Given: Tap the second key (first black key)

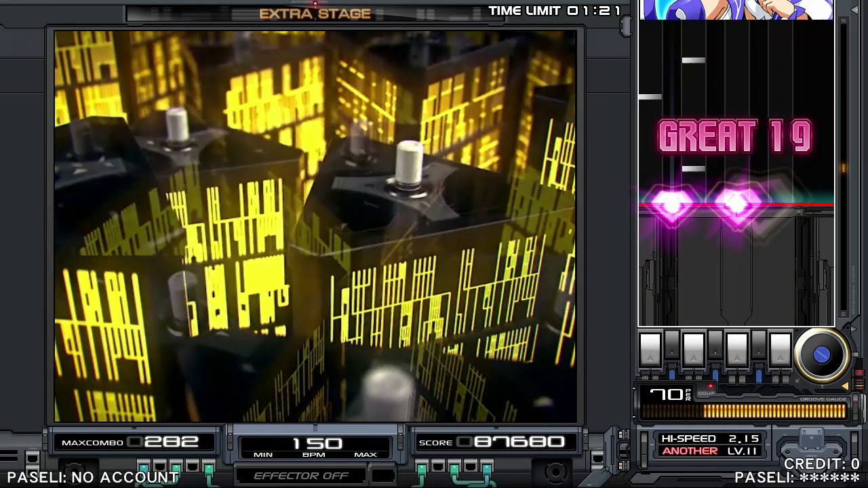Looking at the screenshot, I should 671,344.
